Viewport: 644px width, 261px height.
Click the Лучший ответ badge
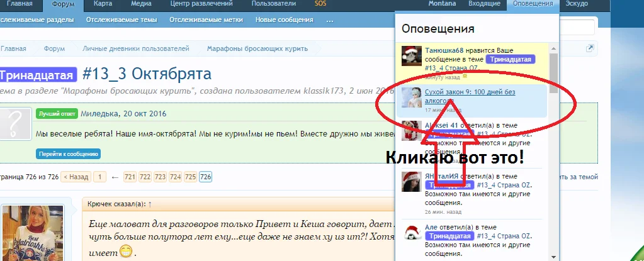57,114
